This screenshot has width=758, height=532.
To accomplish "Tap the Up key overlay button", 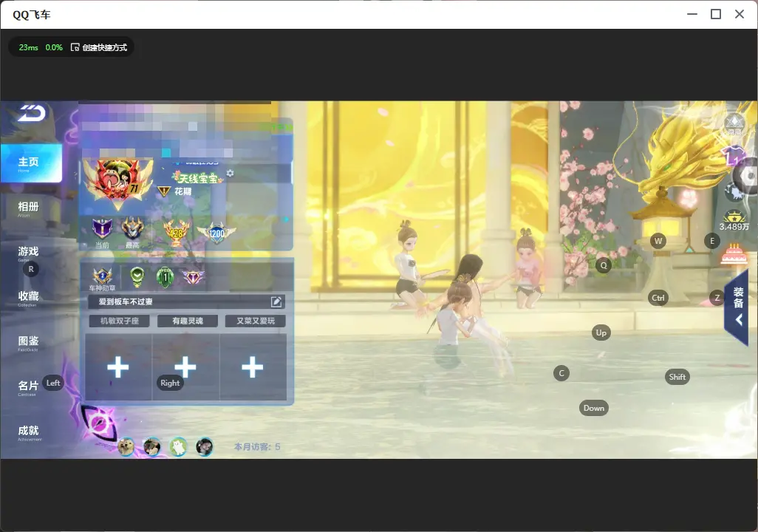I will 601,332.
